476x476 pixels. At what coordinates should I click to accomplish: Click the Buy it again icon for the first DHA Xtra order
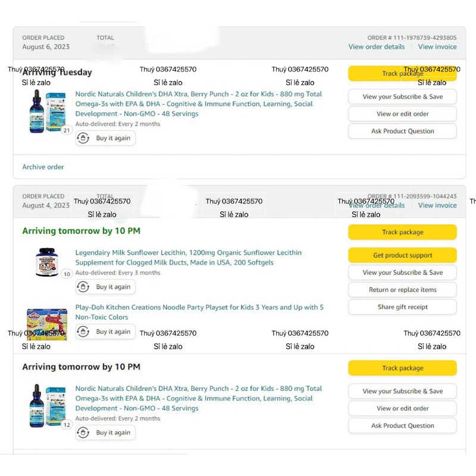point(84,138)
